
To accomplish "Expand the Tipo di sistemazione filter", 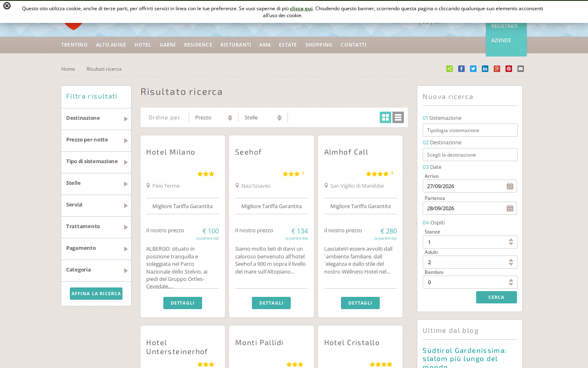I will coord(96,162).
